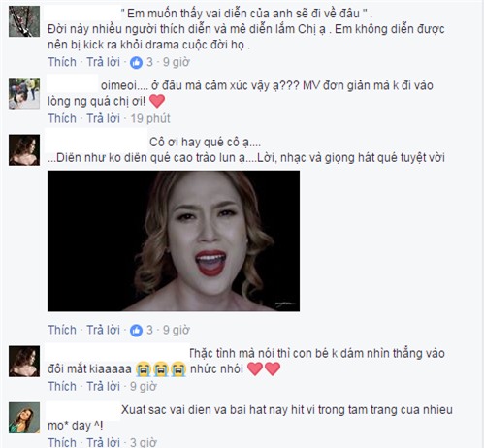Open the singing woman image attachment
484x448 pixels.
pyautogui.click(x=174, y=241)
